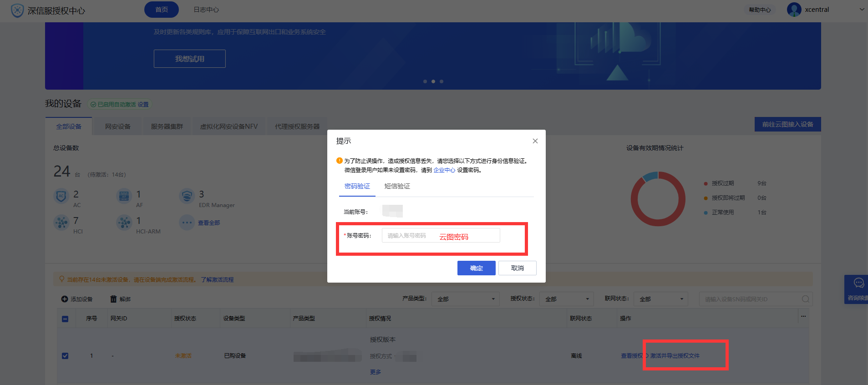Open the 了解激活流程 link
The width and height of the screenshot is (868, 385).
[217, 279]
